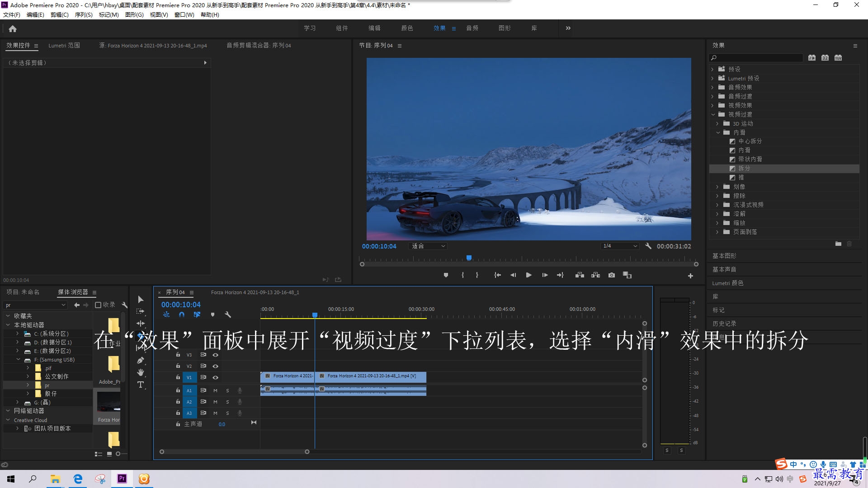Mute audio track A1

[215, 390]
